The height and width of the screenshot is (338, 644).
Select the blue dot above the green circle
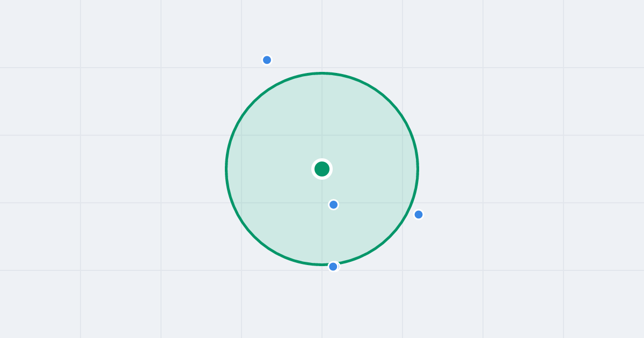tap(267, 60)
